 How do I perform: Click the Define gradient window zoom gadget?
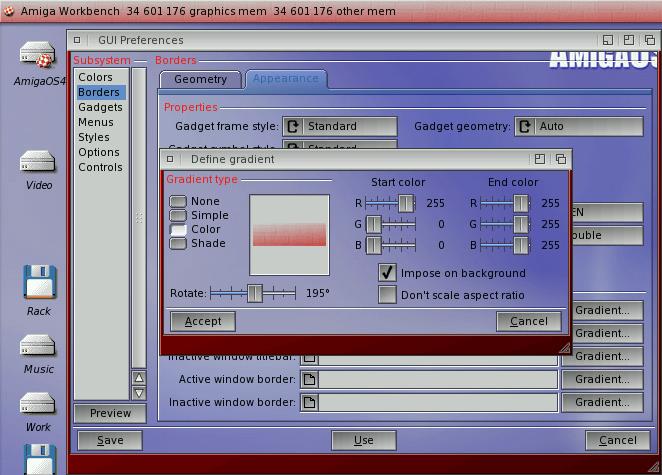tap(540, 159)
